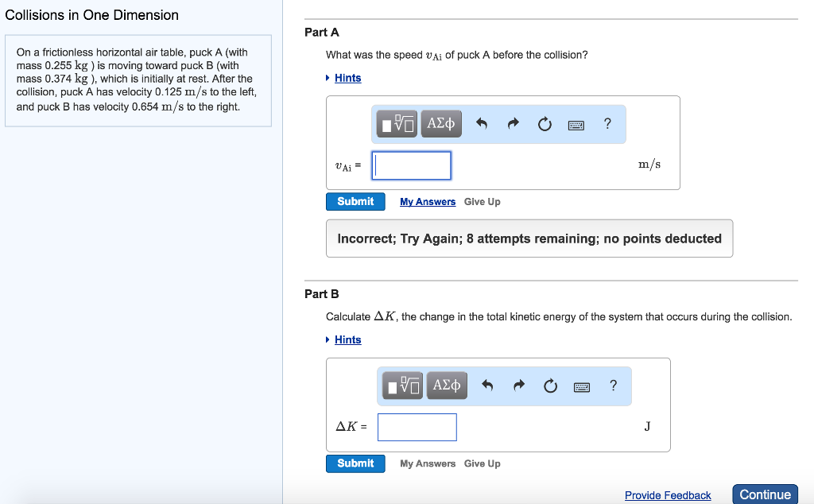Screen dimensions: 814x504
Task: Click help question mark in Part A
Action: pyautogui.click(x=607, y=123)
